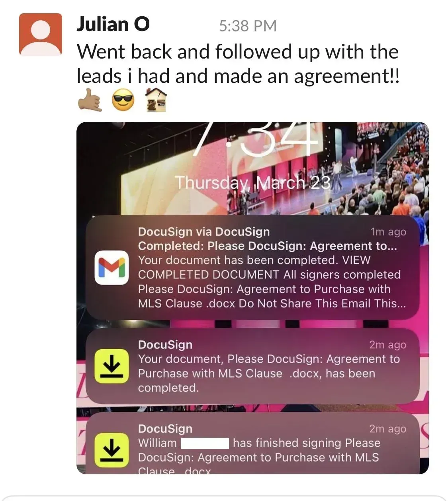Click the DocuSign icon in the bottom notification
Image resolution: width=448 pixels, height=501 pixels.
[x=112, y=450]
